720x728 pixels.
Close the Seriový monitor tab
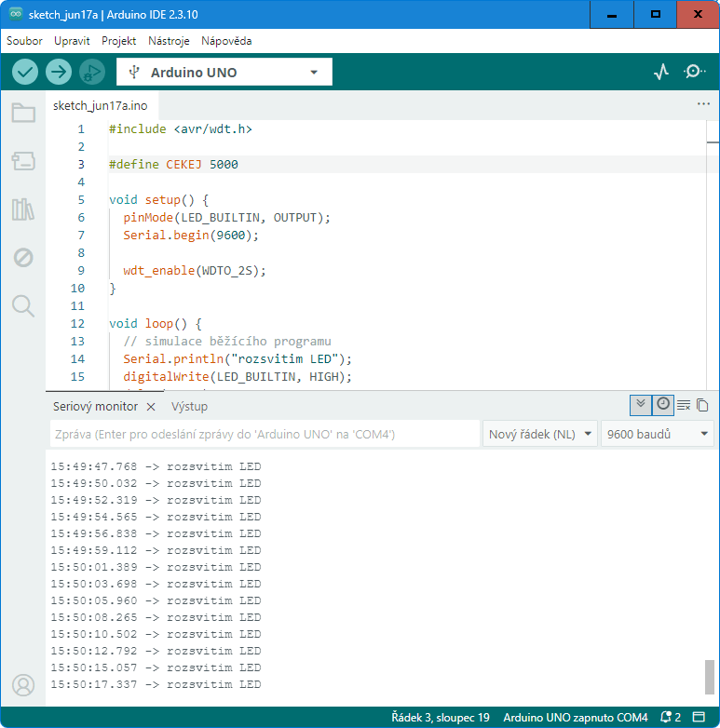tap(151, 407)
